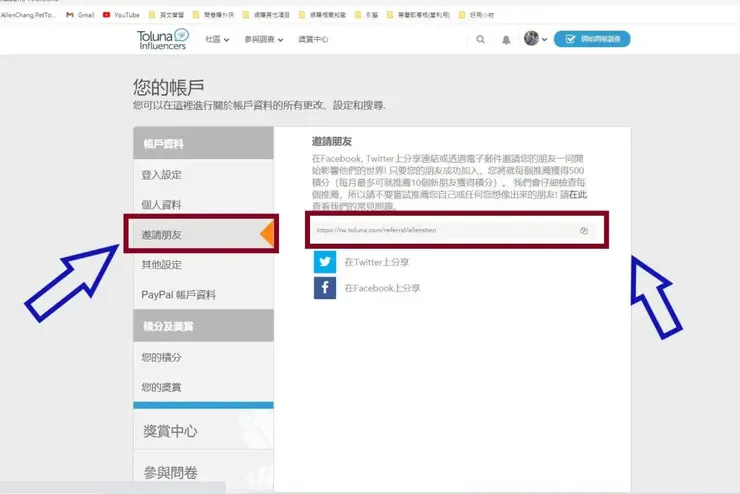Open the large 獎賞中心 sidebar panel
Viewport: 740px width, 494px height.
tap(203, 430)
